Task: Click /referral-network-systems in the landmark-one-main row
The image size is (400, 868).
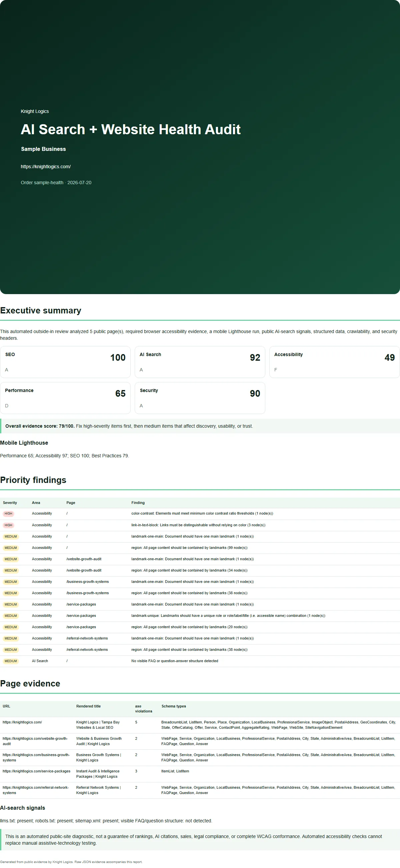Action: tap(87, 639)
